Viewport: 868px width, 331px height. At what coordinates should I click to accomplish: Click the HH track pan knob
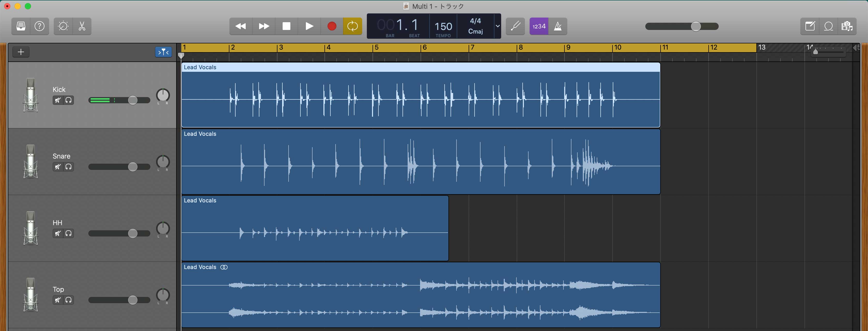point(163,229)
